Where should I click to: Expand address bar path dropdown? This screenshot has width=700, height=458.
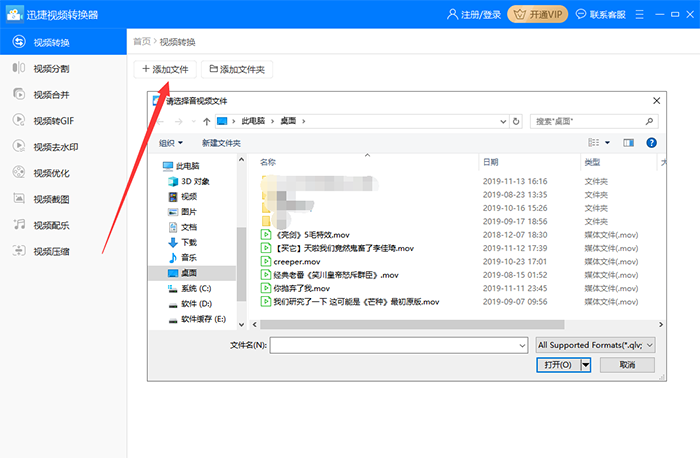click(x=503, y=121)
